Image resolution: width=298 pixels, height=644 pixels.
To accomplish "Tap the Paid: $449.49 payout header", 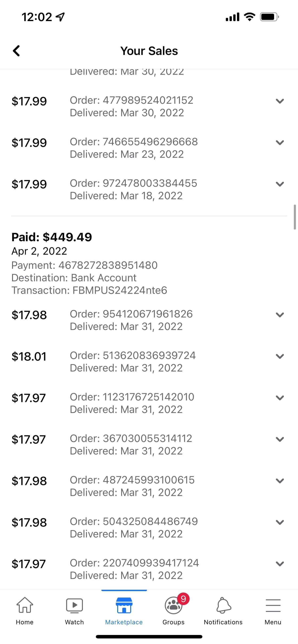I will coord(52,237).
